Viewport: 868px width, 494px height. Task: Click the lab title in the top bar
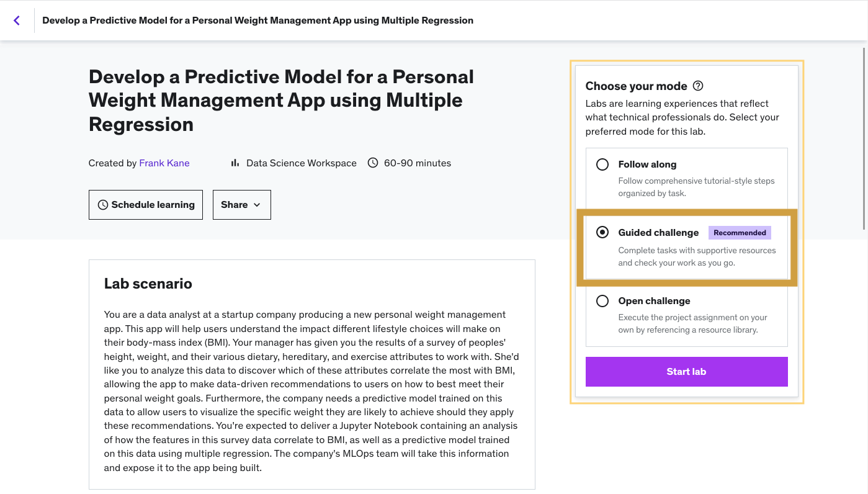[257, 20]
